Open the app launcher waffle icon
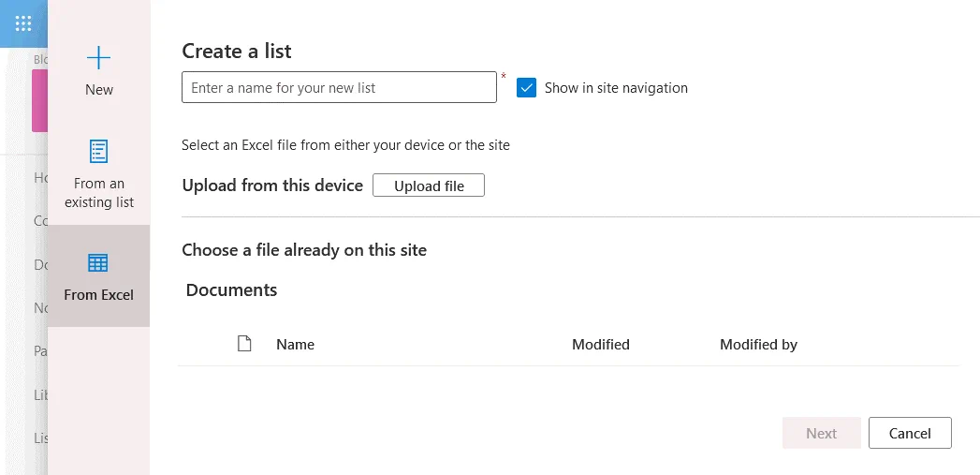980x475 pixels. pyautogui.click(x=23, y=23)
